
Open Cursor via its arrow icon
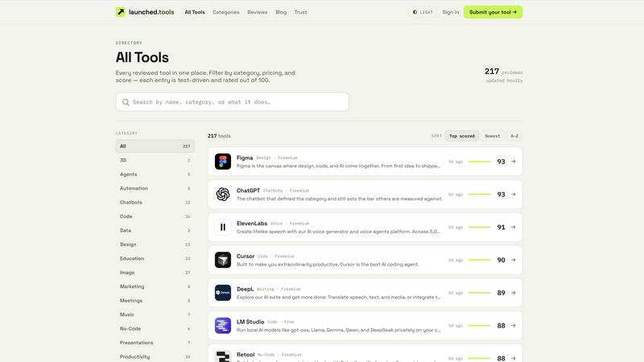coord(514,260)
